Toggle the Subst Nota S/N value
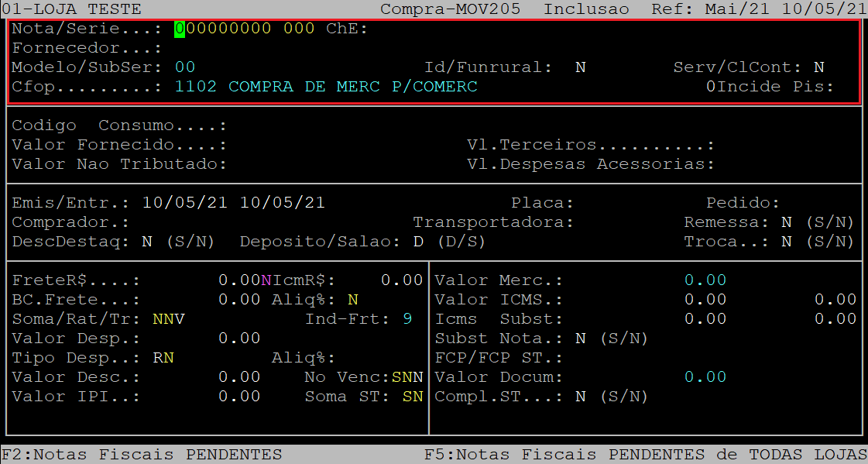Viewport: 868px width, 464px height. 580,339
